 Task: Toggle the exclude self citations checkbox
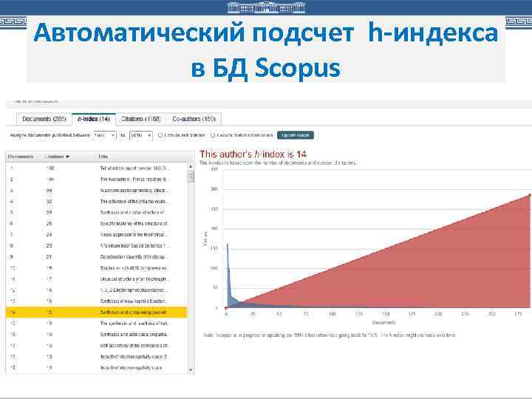pos(160,135)
